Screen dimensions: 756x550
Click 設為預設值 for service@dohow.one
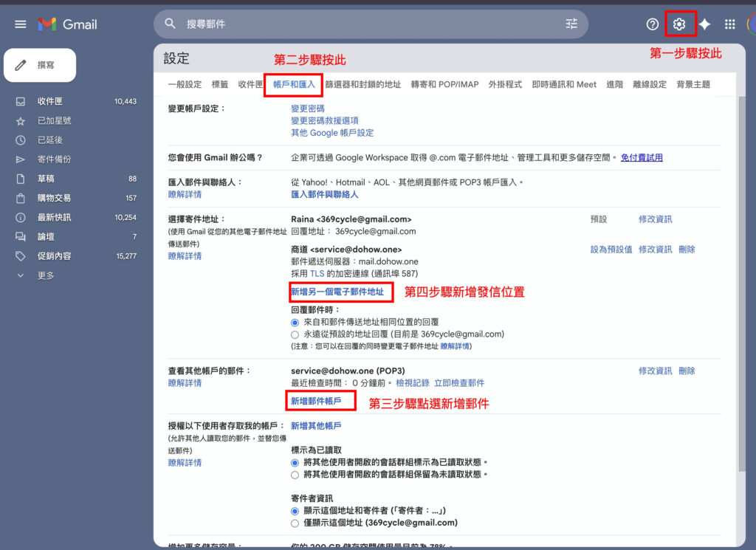(x=611, y=250)
